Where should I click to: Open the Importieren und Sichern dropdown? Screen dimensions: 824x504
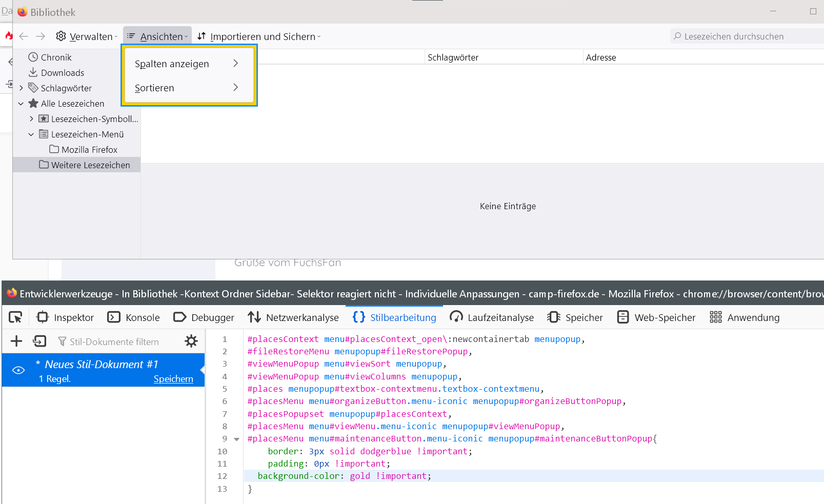(x=259, y=36)
